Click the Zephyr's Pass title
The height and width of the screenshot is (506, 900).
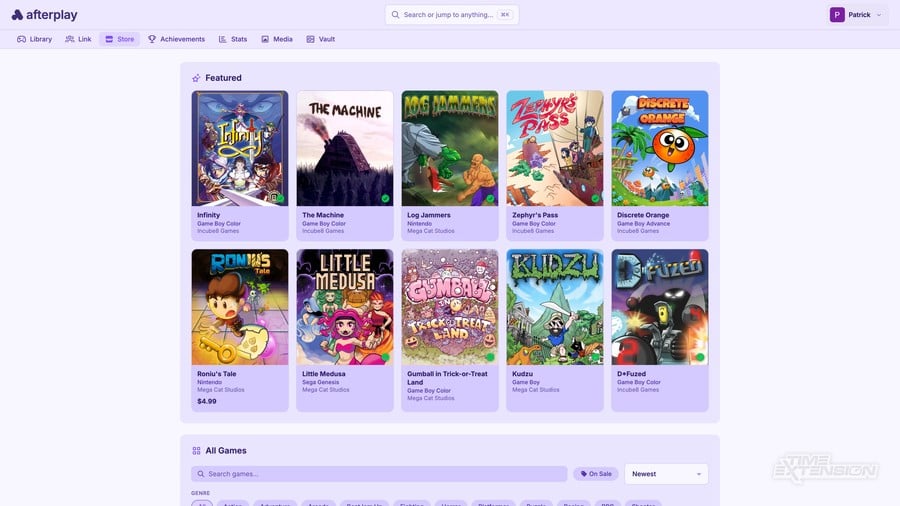[535, 215]
